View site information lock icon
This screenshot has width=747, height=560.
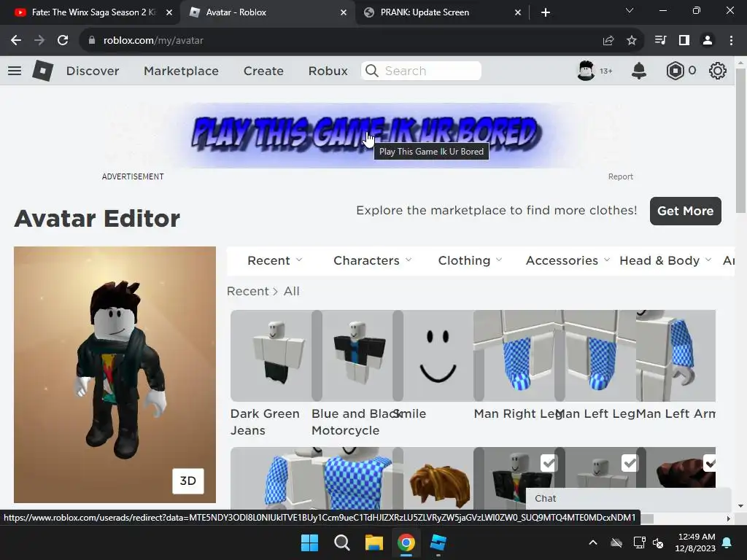92,41
